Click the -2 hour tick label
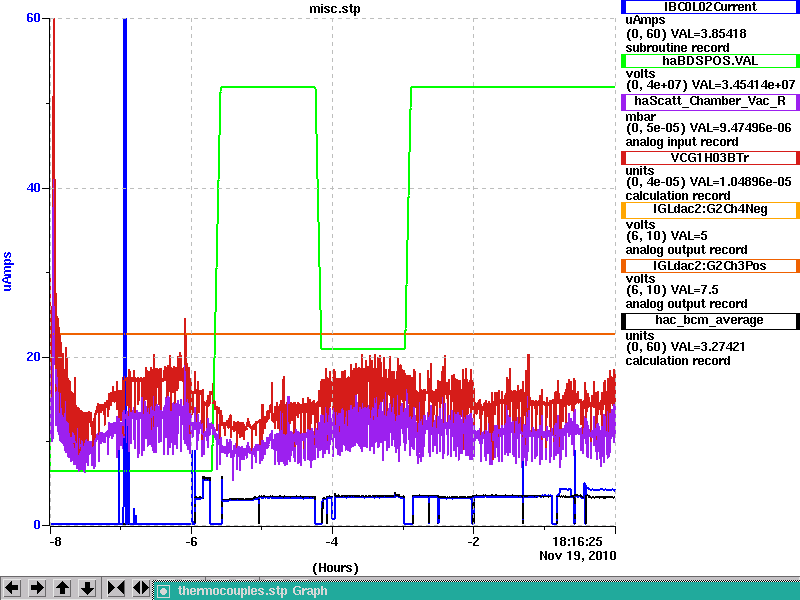Image resolution: width=800 pixels, height=600 pixels. [x=473, y=542]
